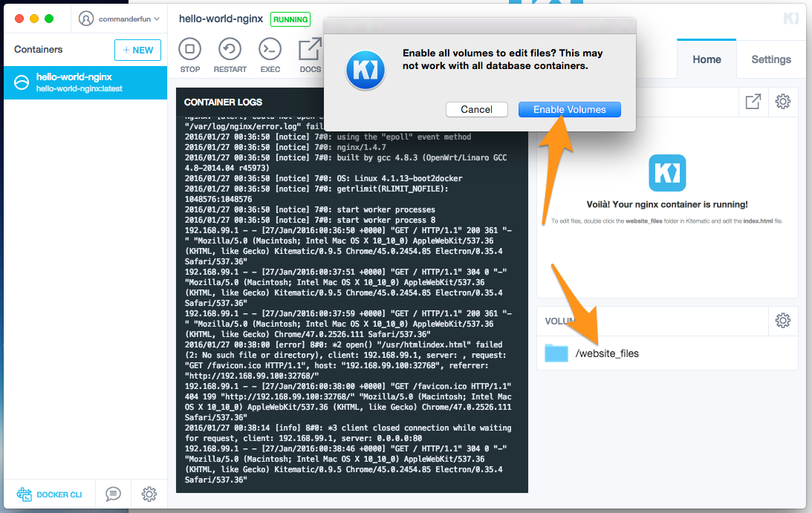Click hello-world-nginx title in header

221,19
